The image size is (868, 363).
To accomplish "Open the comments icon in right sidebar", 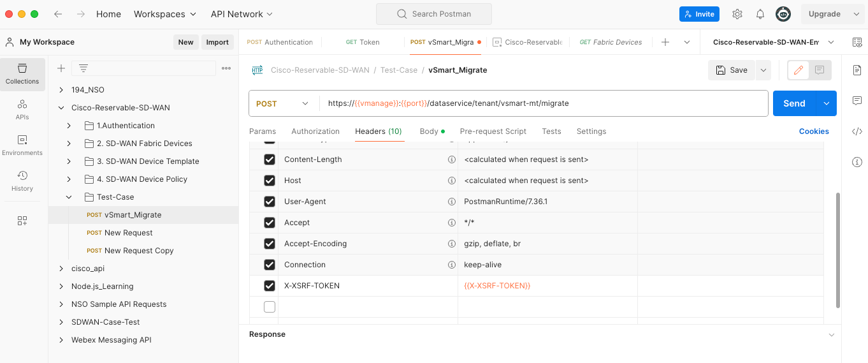I will (x=857, y=101).
